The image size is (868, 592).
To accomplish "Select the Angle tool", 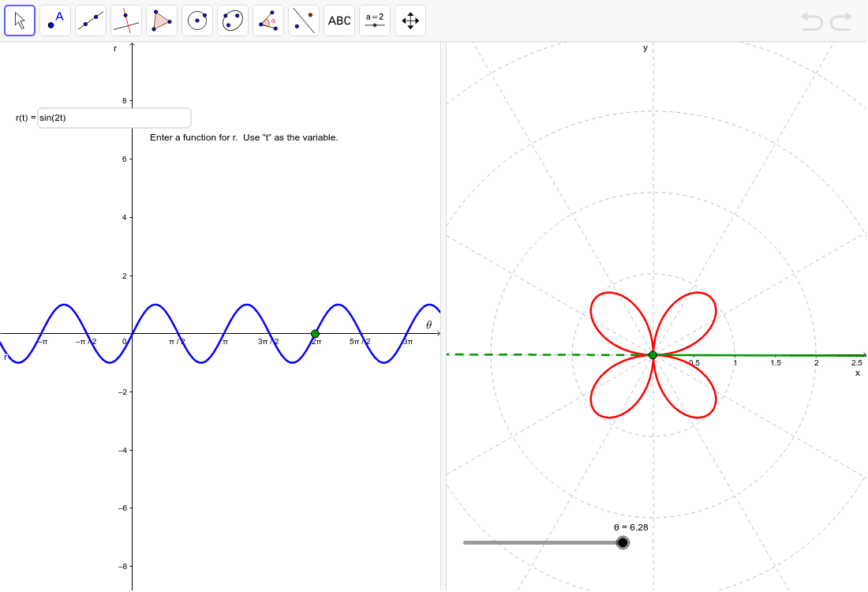I will (x=268, y=21).
